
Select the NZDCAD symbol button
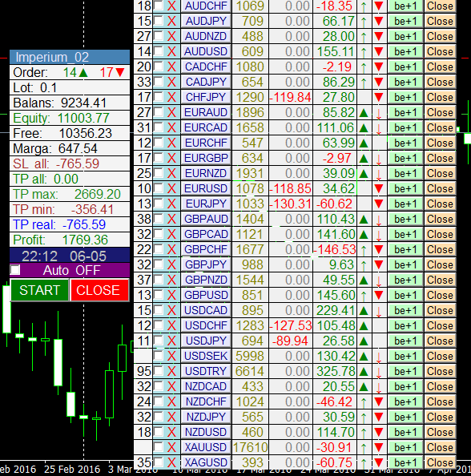206,386
